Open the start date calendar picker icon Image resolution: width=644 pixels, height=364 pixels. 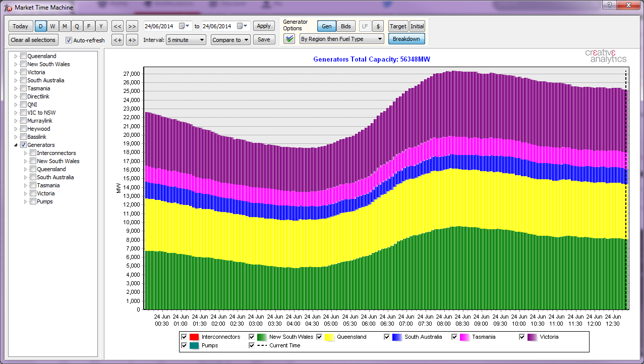[182, 26]
